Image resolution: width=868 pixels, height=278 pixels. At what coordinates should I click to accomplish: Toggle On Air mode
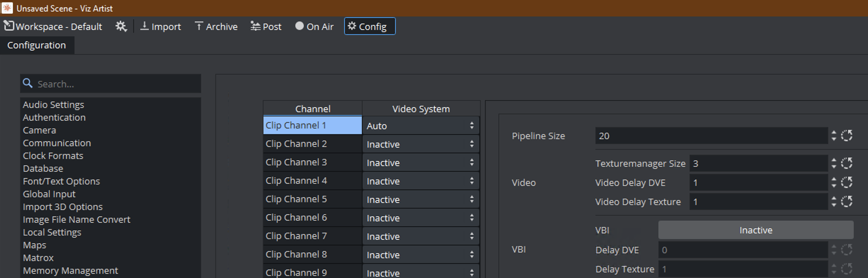pos(314,27)
